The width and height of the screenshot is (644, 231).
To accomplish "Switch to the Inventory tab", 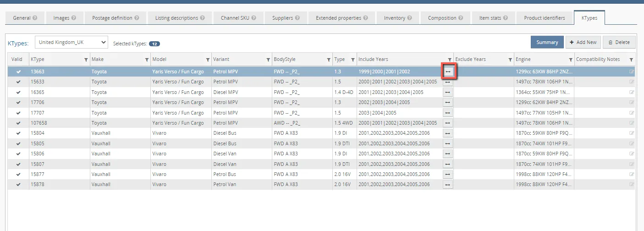I will [x=398, y=18].
